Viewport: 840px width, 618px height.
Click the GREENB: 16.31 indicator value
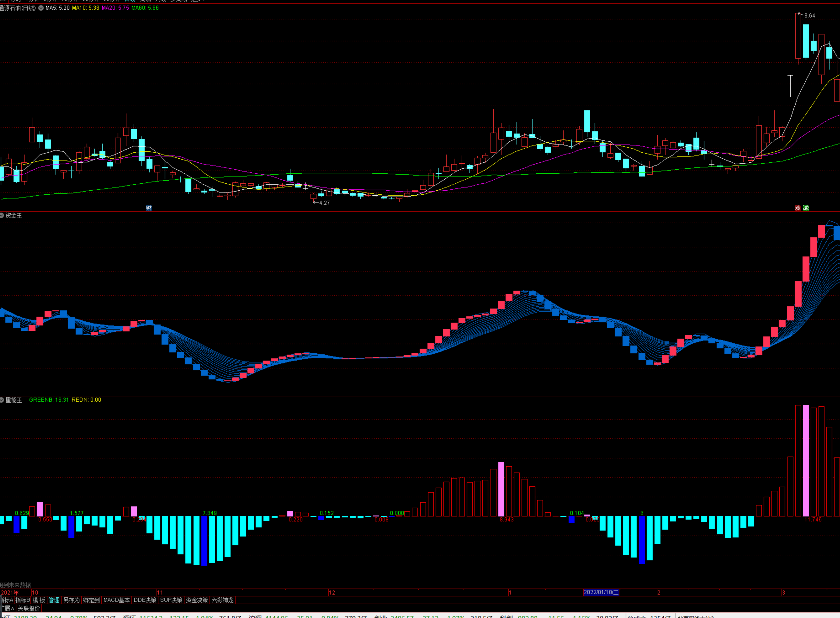tap(49, 400)
